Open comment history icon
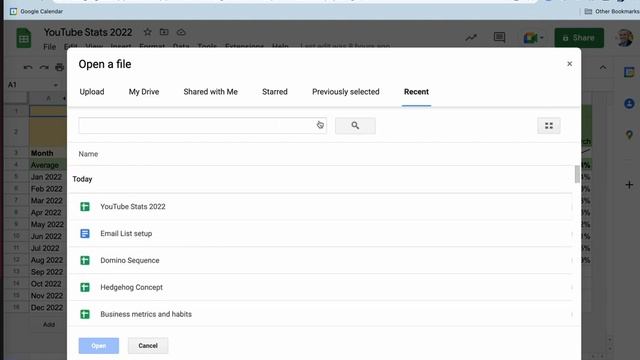This screenshot has height=360, width=640. tap(499, 38)
